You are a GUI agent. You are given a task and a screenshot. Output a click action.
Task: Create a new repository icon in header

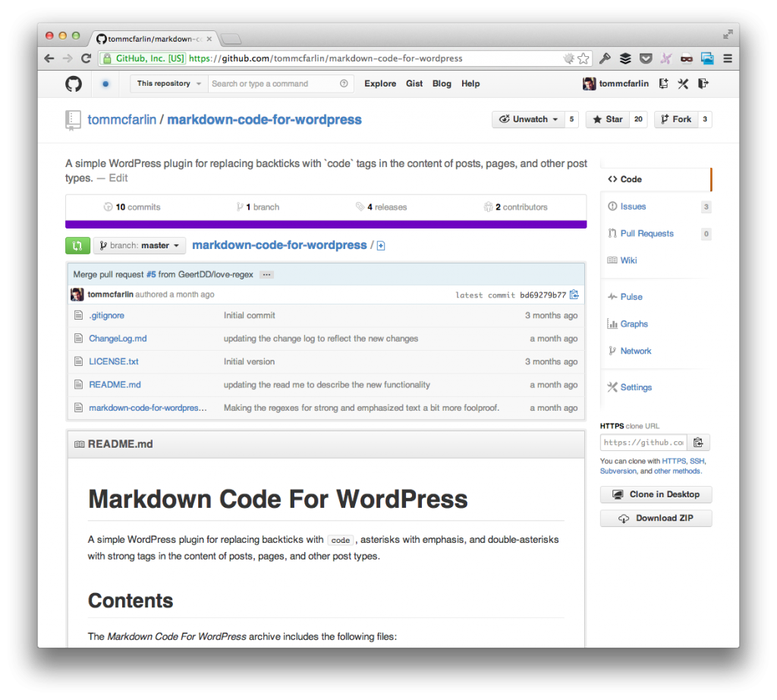coord(663,84)
